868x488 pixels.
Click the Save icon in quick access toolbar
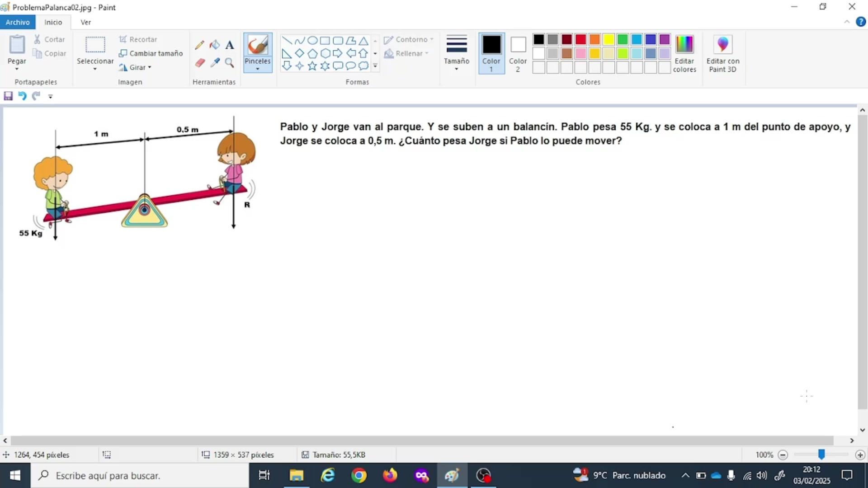point(8,96)
